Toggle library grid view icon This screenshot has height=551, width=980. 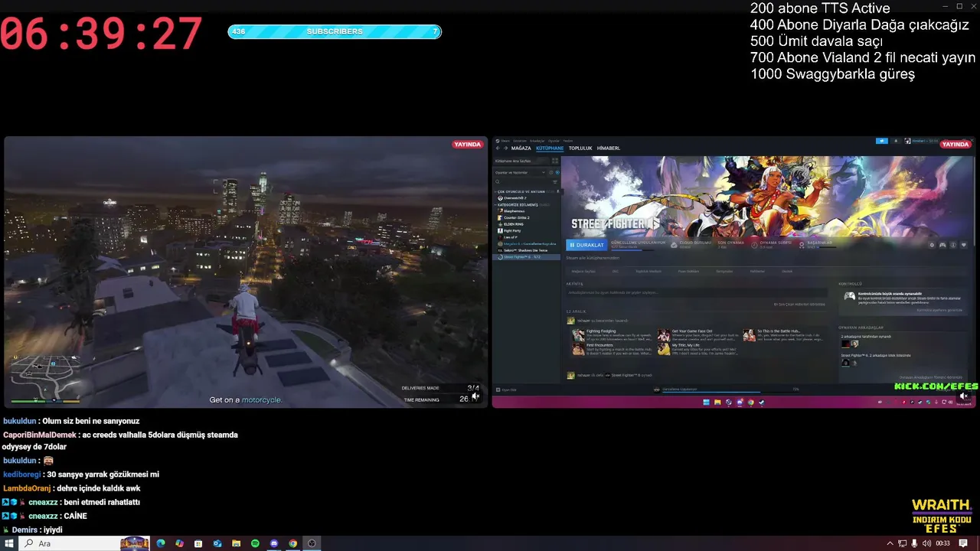point(555,161)
